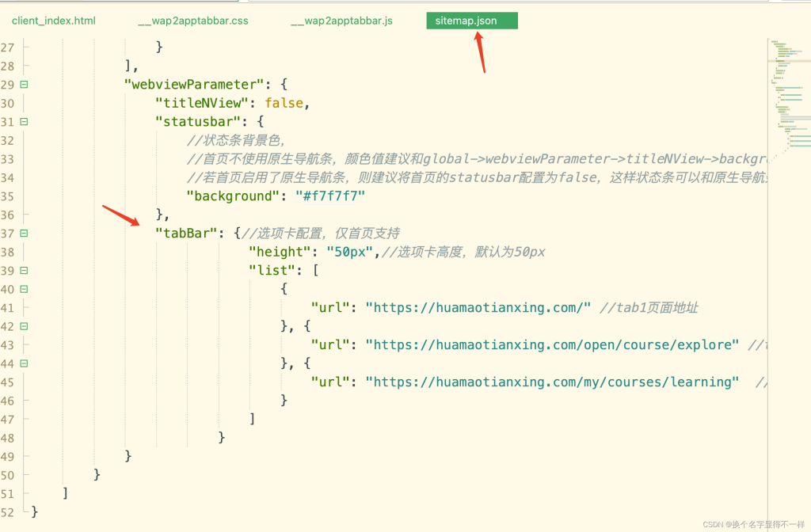Collapse the list fold on line 39
Viewport: 811px width, 532px height.
click(24, 270)
